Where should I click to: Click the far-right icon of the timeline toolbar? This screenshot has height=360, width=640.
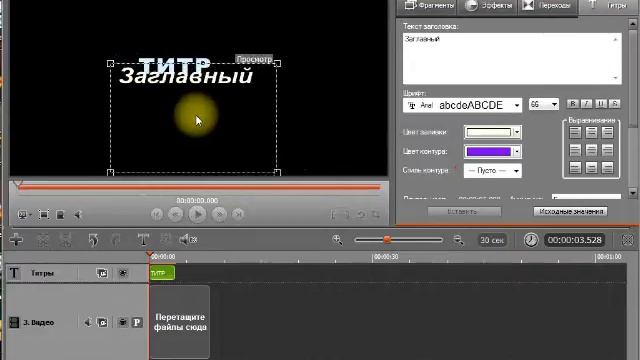pyautogui.click(x=628, y=240)
